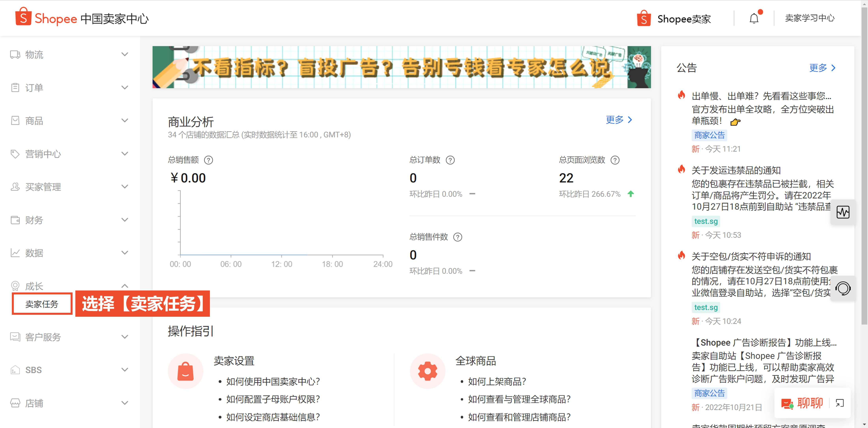Expand the 买家管理 menu chevron
The width and height of the screenshot is (868, 428).
tap(125, 187)
